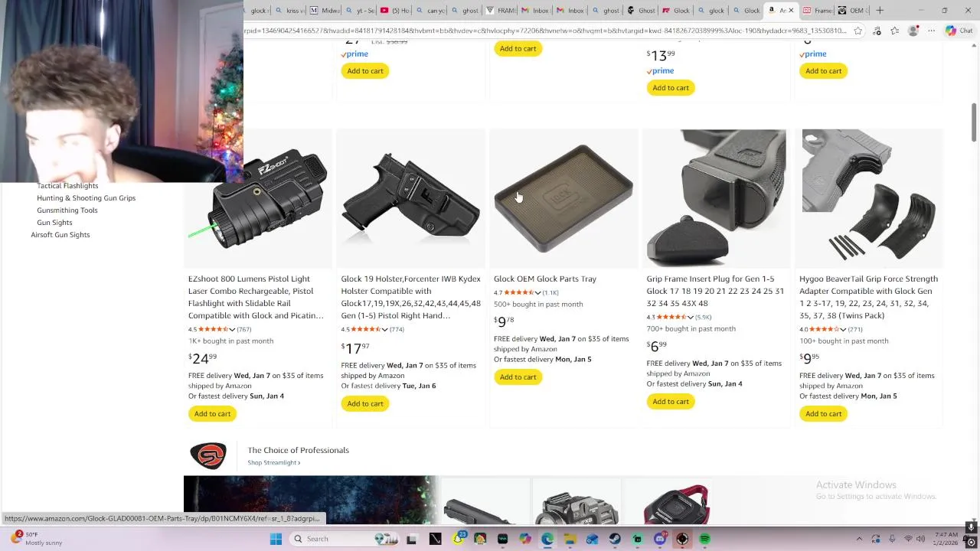Click the Windows Start button
980x551 pixels.
pos(276,539)
